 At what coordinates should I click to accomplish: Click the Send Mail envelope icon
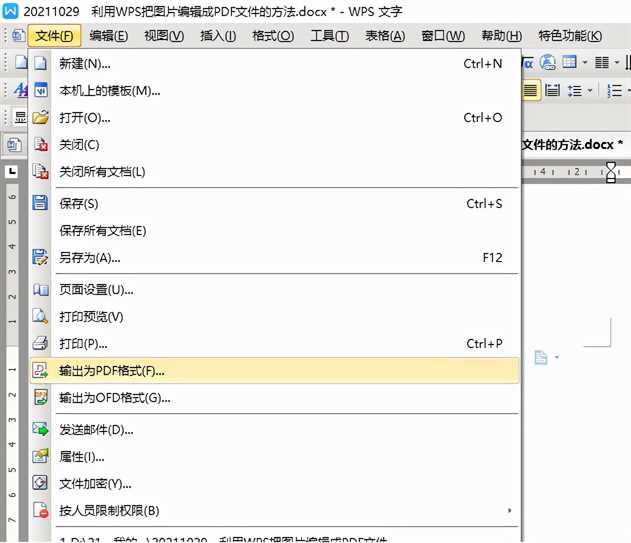(41, 430)
